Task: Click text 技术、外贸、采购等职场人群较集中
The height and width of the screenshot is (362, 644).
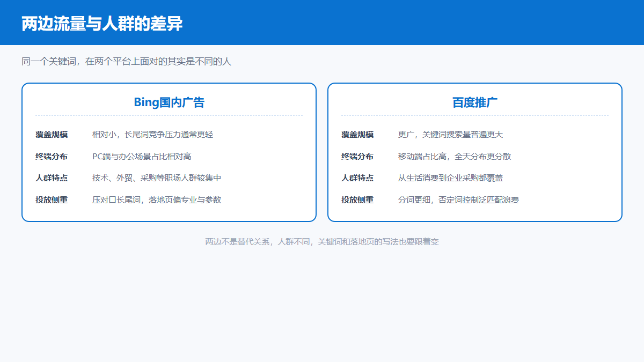Action: click(x=157, y=178)
